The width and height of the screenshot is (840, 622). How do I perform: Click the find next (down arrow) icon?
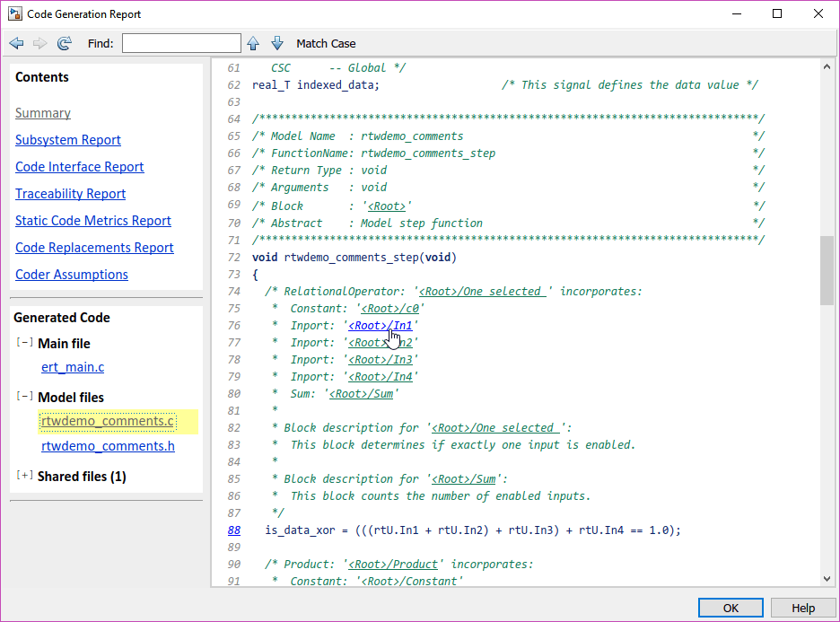pos(277,42)
